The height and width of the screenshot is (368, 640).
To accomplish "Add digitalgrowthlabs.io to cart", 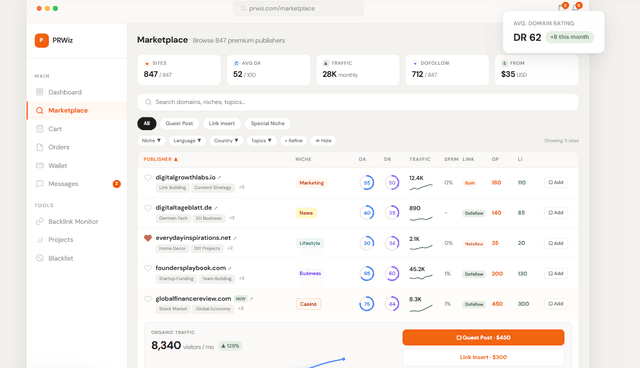I will click(556, 182).
